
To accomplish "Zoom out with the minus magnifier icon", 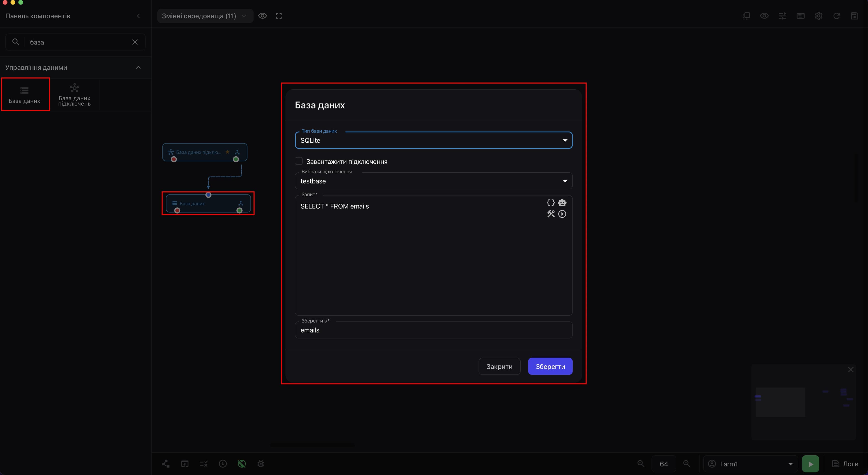I will [x=641, y=463].
